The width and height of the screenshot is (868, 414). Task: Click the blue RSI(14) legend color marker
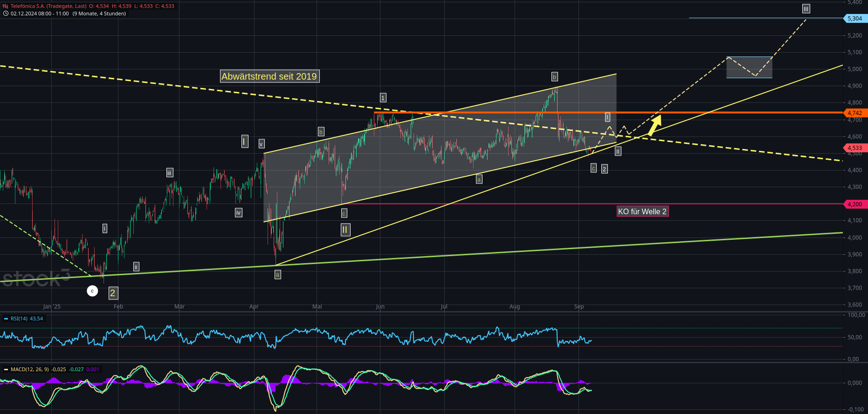pyautogui.click(x=6, y=319)
